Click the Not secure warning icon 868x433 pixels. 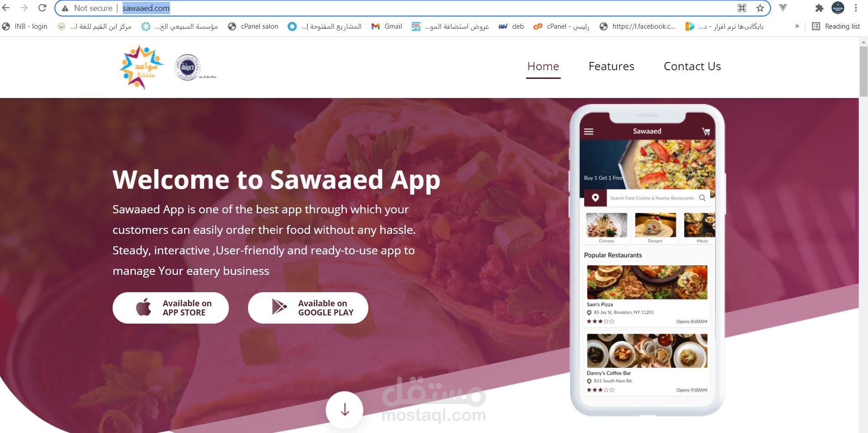click(x=65, y=8)
